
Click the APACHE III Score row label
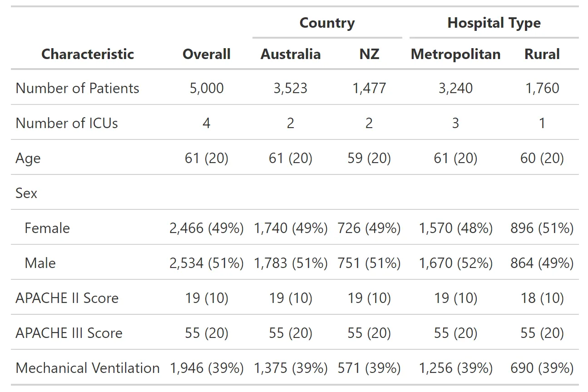[x=69, y=333]
